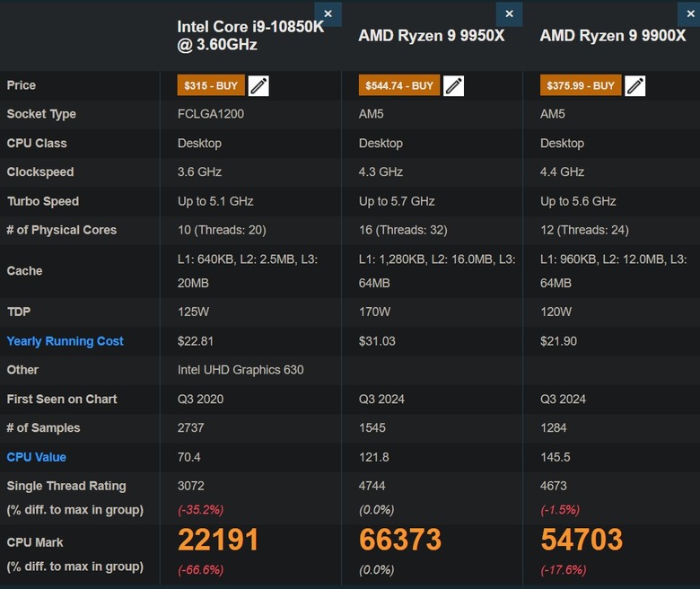Click the 121.8 CPU value figure
The height and width of the screenshot is (589, 700).
374,457
